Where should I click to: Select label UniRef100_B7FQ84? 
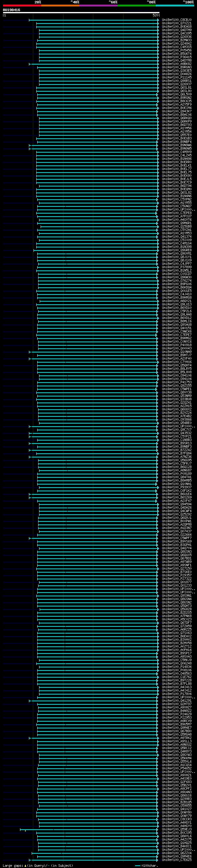(x=177, y=454)
